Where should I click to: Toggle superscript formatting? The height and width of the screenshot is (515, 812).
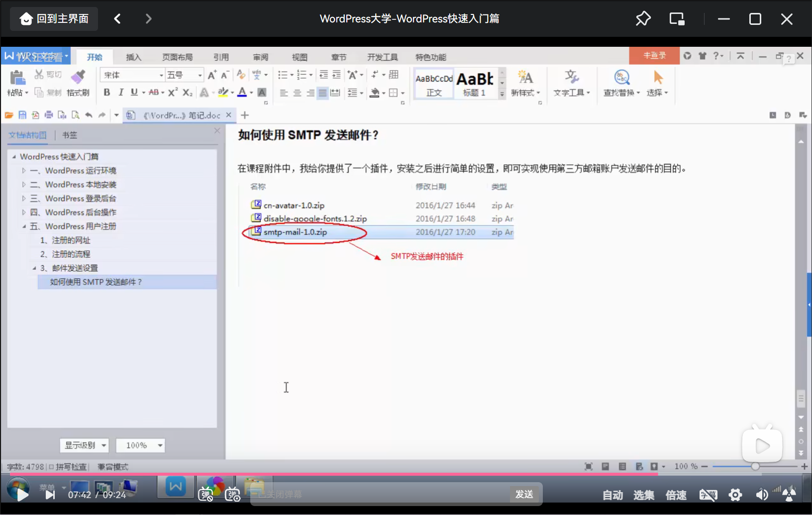pos(173,92)
